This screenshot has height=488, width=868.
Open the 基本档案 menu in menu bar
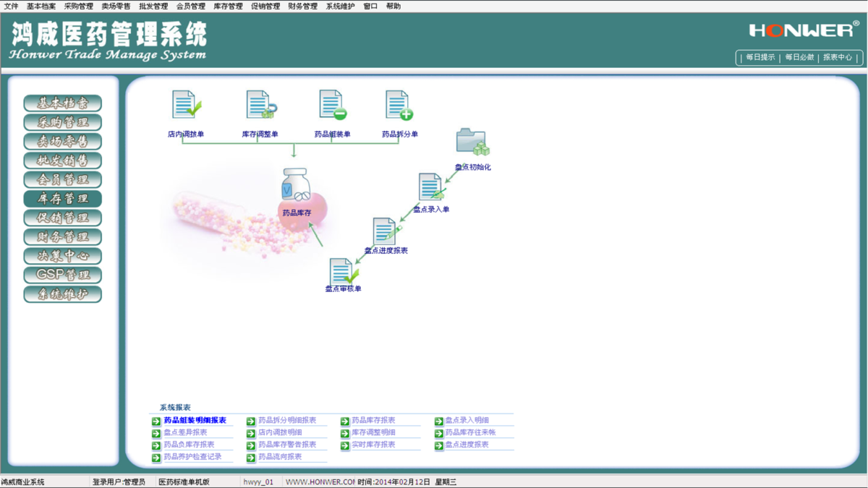tap(41, 6)
